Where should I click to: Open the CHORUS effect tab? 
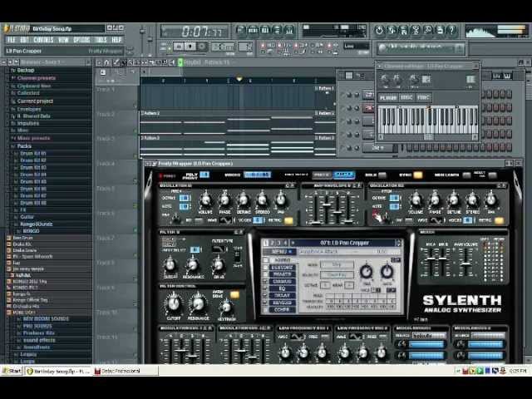283,282
